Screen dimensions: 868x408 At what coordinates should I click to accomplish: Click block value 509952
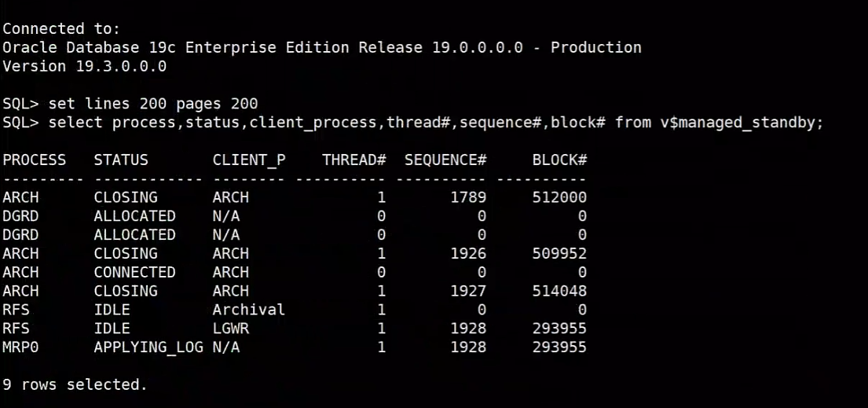point(559,253)
